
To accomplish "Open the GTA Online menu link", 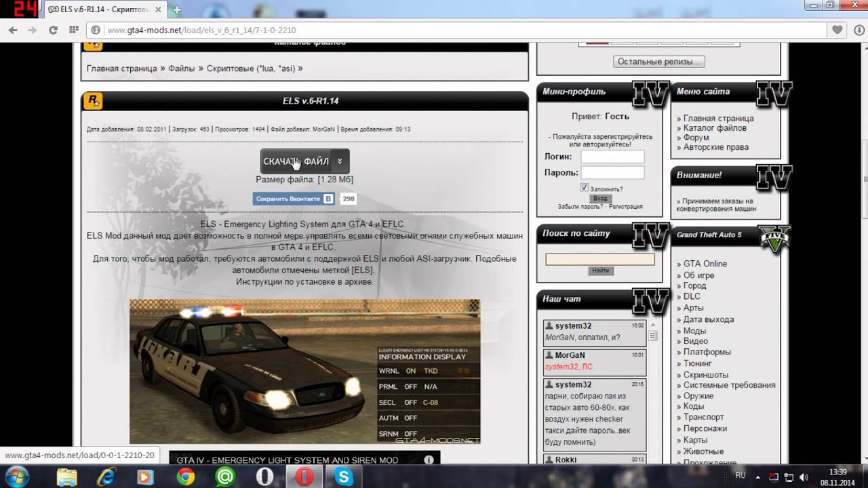I will (705, 264).
